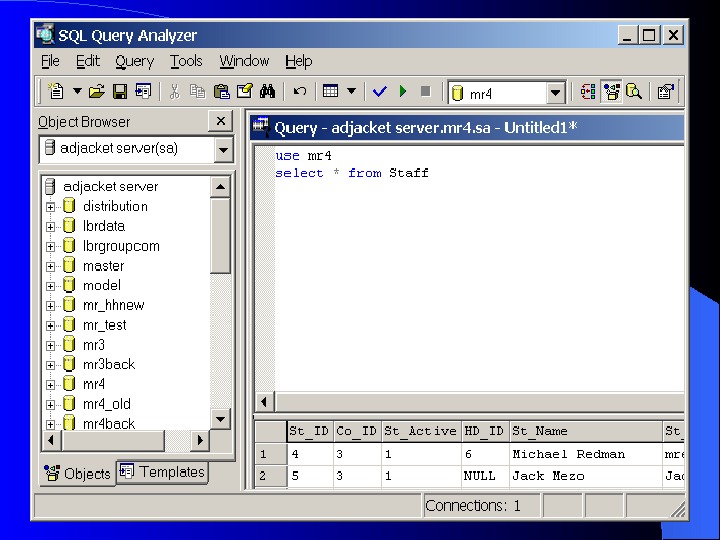Click the Clear Window toolbar icon

pos(244,91)
